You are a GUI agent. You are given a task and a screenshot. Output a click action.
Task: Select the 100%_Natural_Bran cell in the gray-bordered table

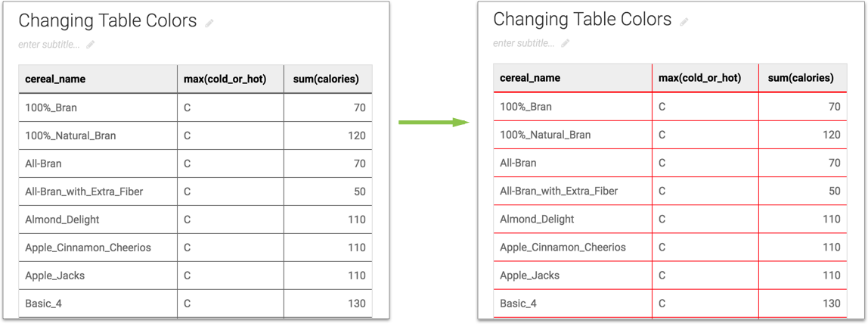click(x=70, y=136)
